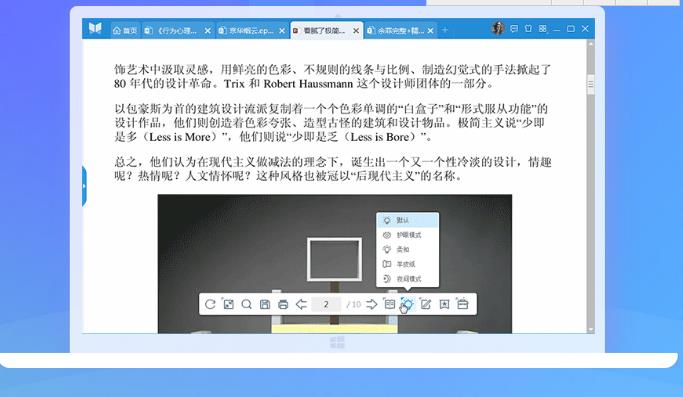Click the scrollbar down arrow
This screenshot has height=397, width=683.
point(591,330)
